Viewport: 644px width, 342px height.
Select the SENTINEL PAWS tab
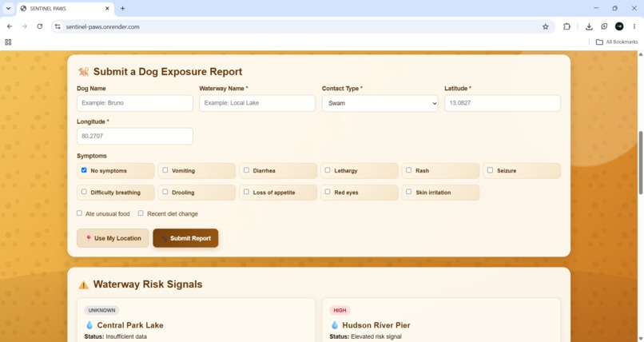66,9
